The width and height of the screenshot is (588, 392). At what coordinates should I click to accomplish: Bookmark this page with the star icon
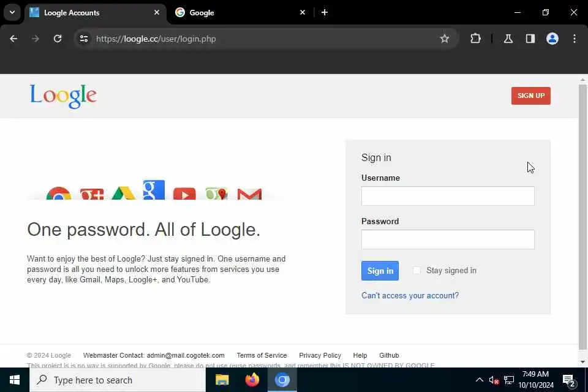[x=445, y=39]
